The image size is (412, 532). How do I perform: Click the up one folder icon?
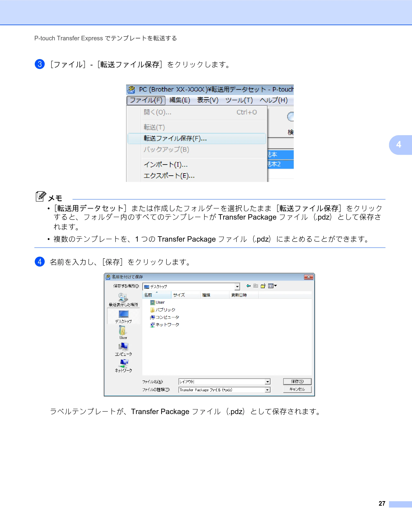(256, 286)
